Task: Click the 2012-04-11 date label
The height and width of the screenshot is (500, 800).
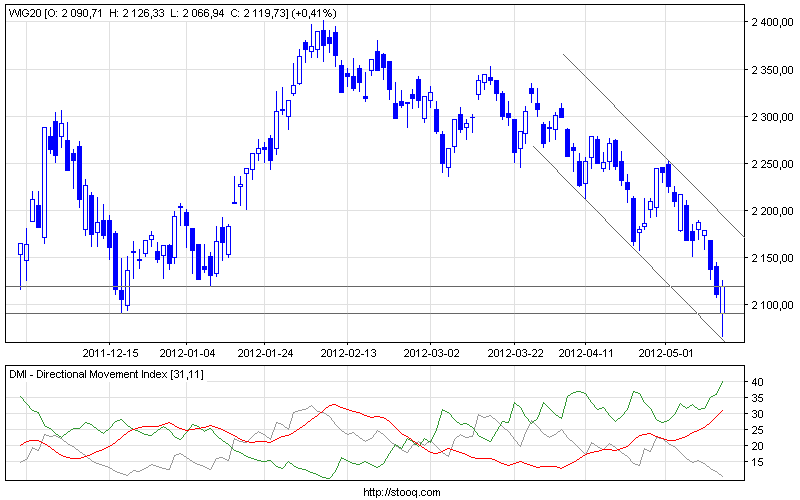Action: pyautogui.click(x=586, y=353)
